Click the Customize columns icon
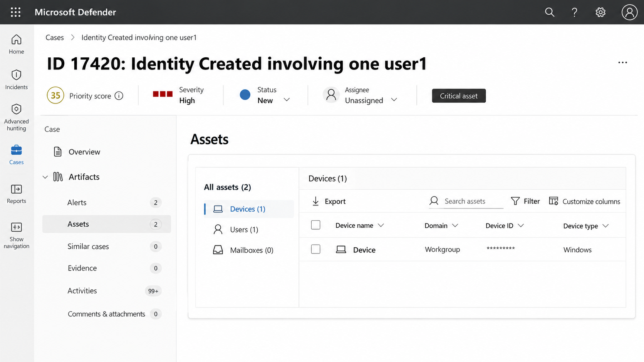The width and height of the screenshot is (644, 362). coord(553,201)
